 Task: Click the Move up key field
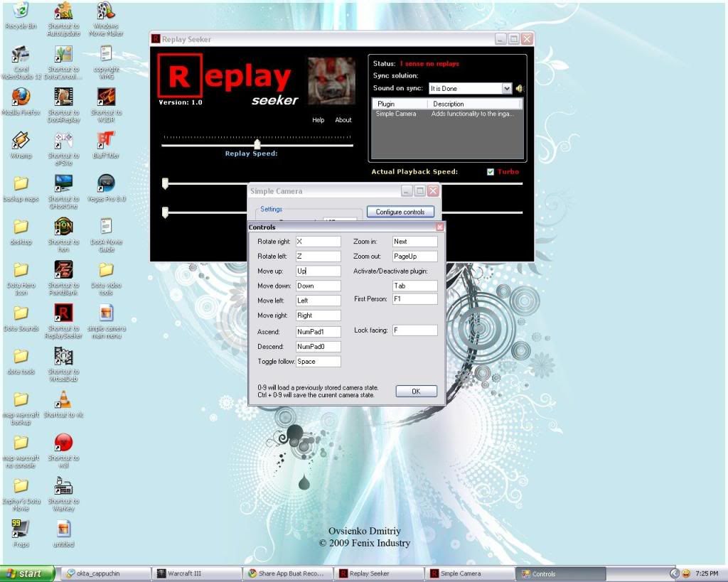tap(318, 271)
